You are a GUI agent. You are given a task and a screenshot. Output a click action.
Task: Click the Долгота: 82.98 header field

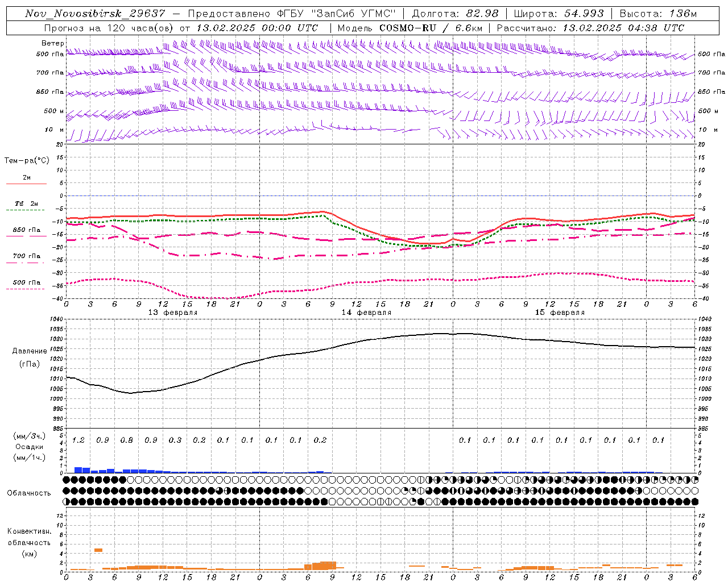456,14
